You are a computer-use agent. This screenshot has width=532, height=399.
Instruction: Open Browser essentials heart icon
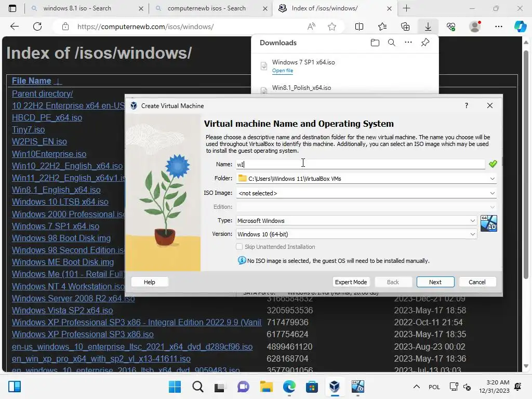click(x=451, y=26)
